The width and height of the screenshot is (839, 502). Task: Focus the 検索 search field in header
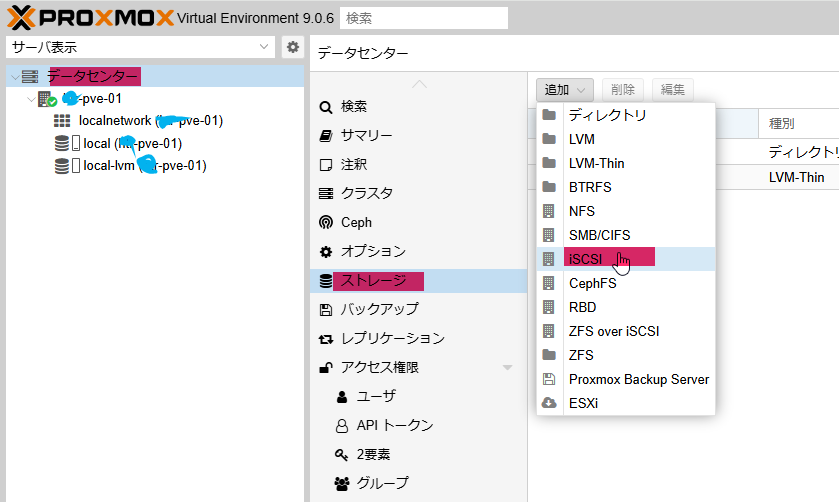424,18
